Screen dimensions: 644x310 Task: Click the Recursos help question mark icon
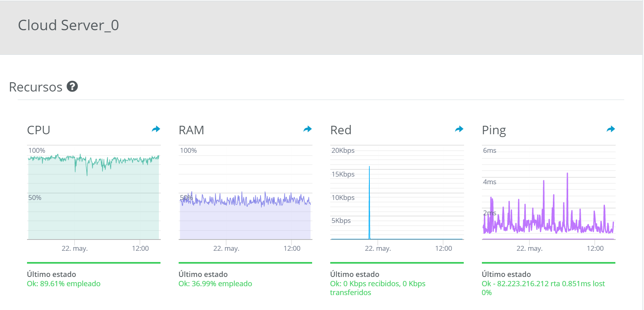coord(72,86)
